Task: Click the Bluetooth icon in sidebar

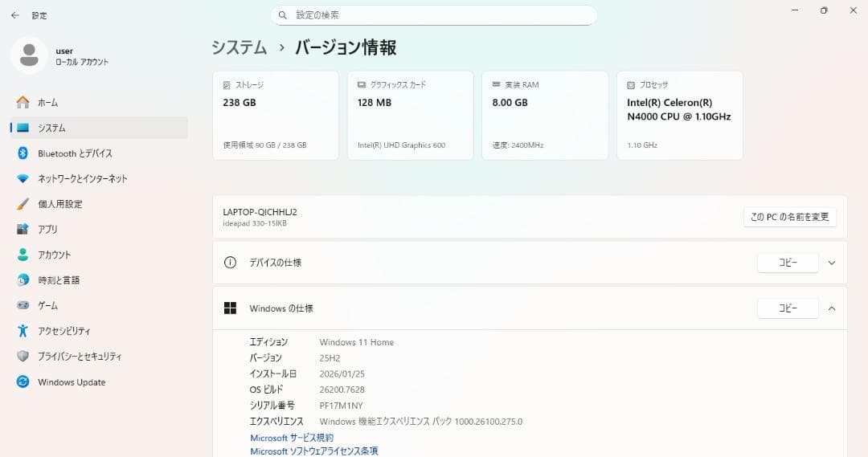Action: 23,153
